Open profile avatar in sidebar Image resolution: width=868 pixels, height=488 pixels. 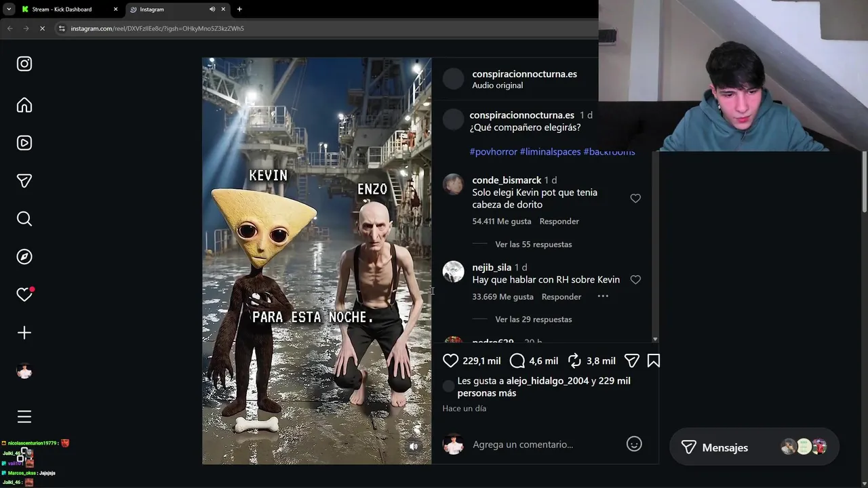point(24,371)
